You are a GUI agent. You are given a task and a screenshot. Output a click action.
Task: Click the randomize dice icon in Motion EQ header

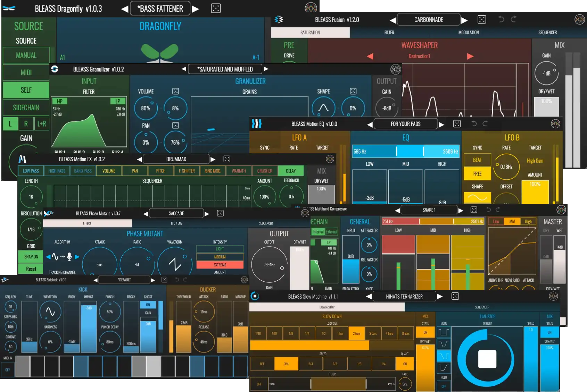[x=457, y=124]
